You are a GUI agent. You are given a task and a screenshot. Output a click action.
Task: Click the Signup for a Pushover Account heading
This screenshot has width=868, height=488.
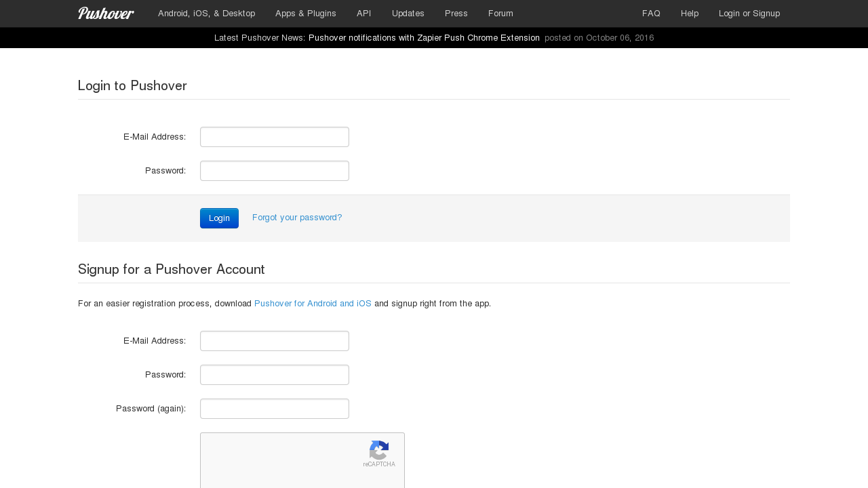coord(172,270)
